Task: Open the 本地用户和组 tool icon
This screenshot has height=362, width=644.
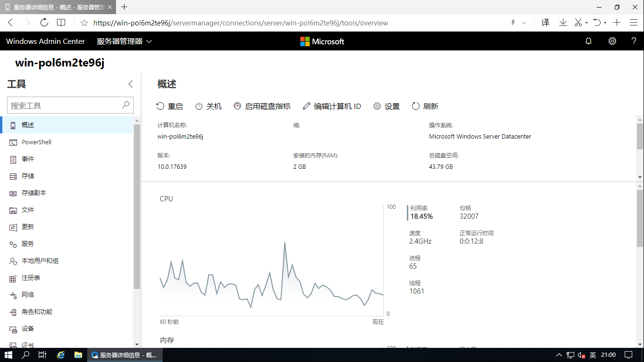Action: pyautogui.click(x=13, y=261)
